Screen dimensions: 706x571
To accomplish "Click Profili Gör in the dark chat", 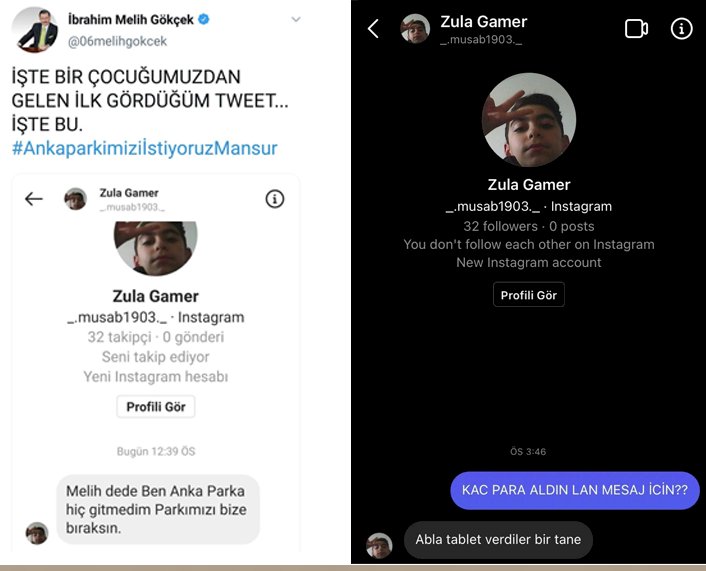I will click(x=529, y=295).
